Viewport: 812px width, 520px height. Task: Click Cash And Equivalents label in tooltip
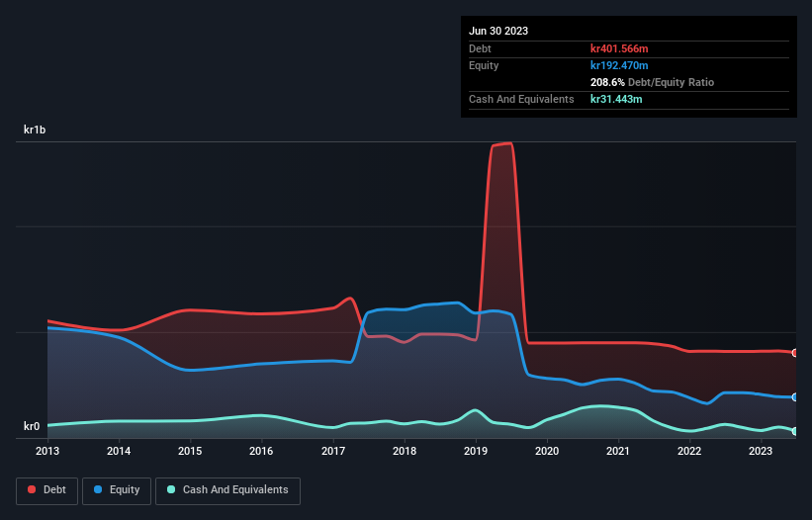point(521,99)
